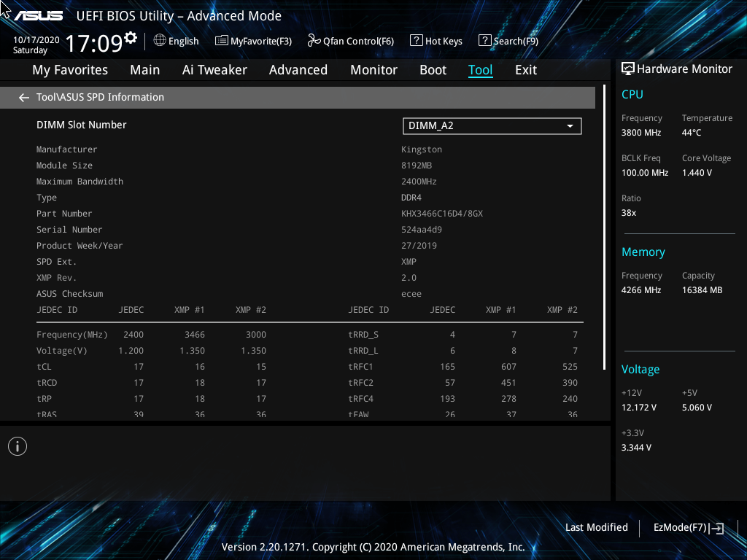Click tRFC2 XMP #2 value 390
The width and height of the screenshot is (747, 560).
tap(570, 383)
